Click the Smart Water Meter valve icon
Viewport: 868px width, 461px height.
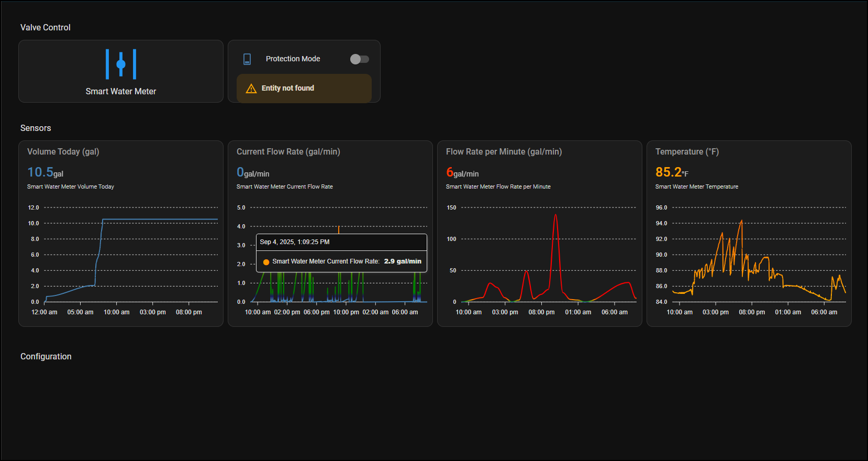coord(121,64)
